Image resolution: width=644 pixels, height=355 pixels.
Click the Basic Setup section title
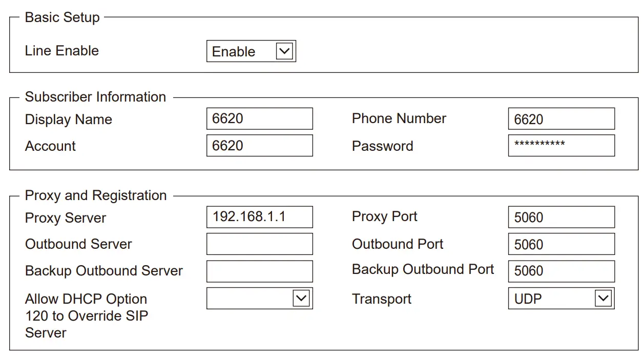pyautogui.click(x=63, y=17)
